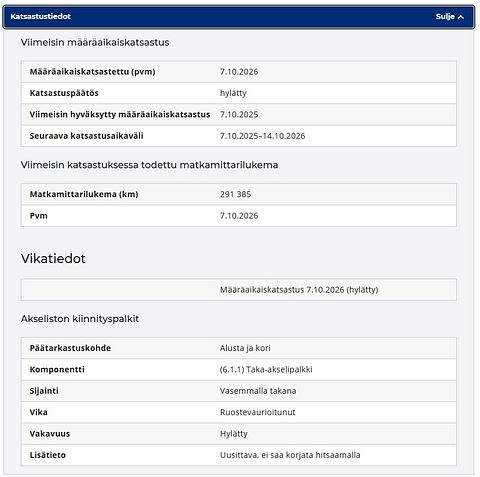Select the Viimeisin katsastuksessa todettu matkamittarilukema heading
Viewport: 480px width, 477px height.
(149, 165)
